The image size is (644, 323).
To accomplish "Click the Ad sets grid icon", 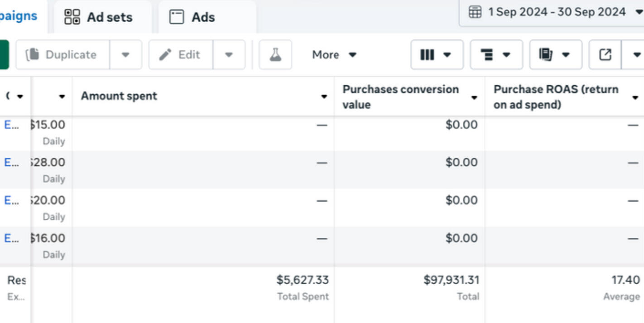I will [72, 17].
